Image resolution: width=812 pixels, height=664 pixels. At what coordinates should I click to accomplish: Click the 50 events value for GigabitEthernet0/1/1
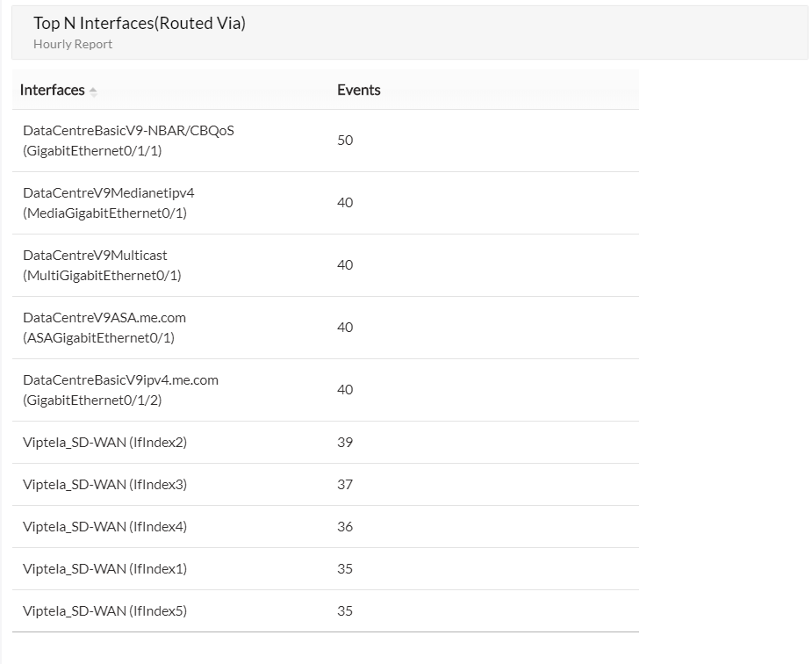coord(345,140)
